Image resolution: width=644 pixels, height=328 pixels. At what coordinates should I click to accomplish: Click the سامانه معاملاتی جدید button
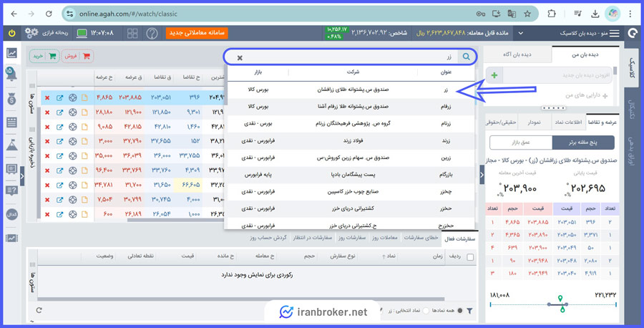coord(197,33)
